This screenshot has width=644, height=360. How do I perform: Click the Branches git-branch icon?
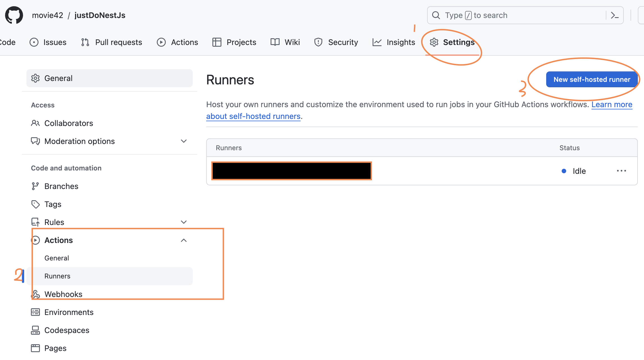pos(35,186)
